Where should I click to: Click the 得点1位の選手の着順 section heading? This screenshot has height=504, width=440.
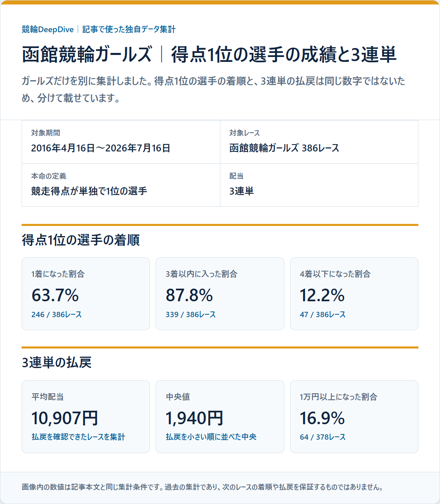81,240
